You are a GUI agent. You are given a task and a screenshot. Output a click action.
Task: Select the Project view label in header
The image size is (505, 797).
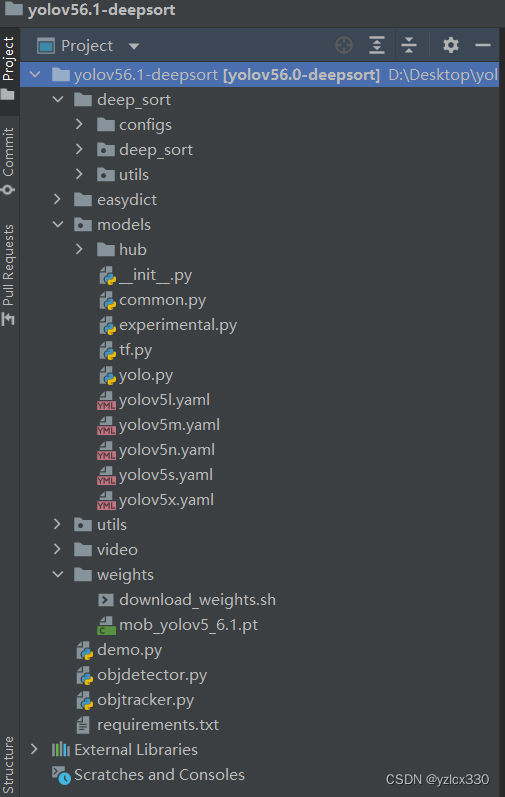[x=87, y=46]
